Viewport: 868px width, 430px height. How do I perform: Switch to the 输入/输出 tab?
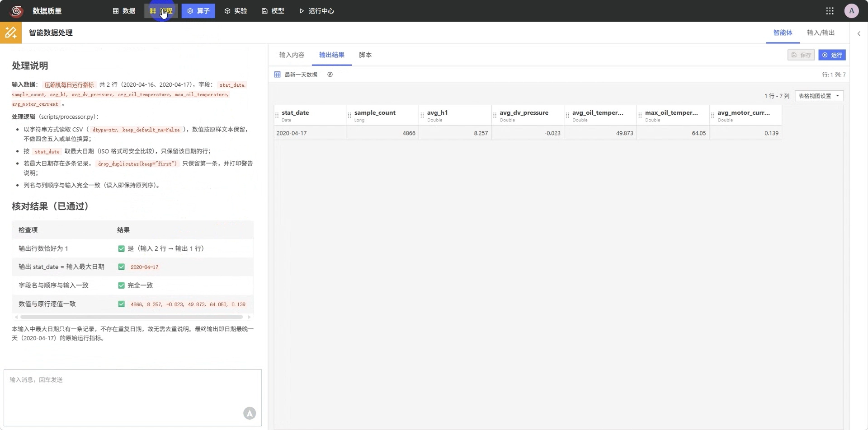(821, 33)
